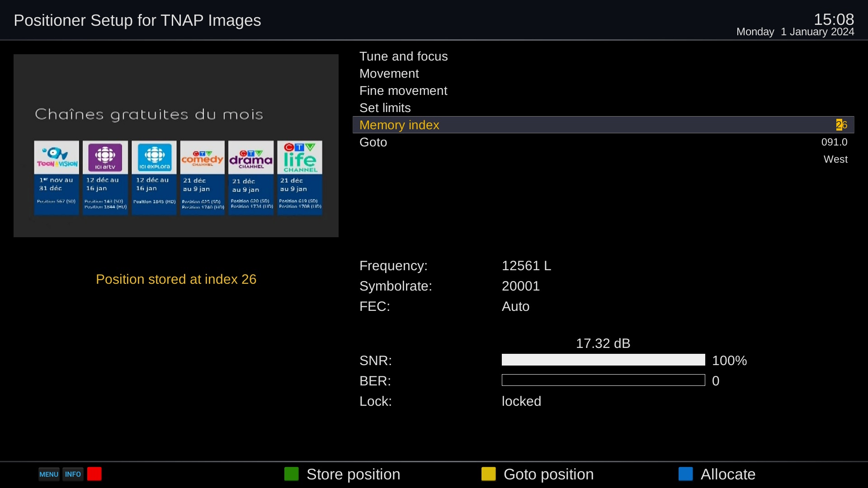Click ICI ARTV channel tile
The image size is (868, 488).
click(x=105, y=178)
